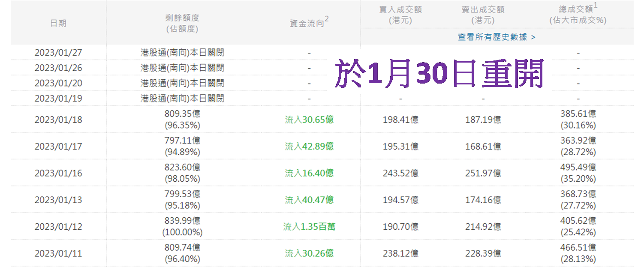Image resolution: width=644 pixels, height=267 pixels.
Task: Select the 2023/01/18 date cell
Action: [58, 120]
